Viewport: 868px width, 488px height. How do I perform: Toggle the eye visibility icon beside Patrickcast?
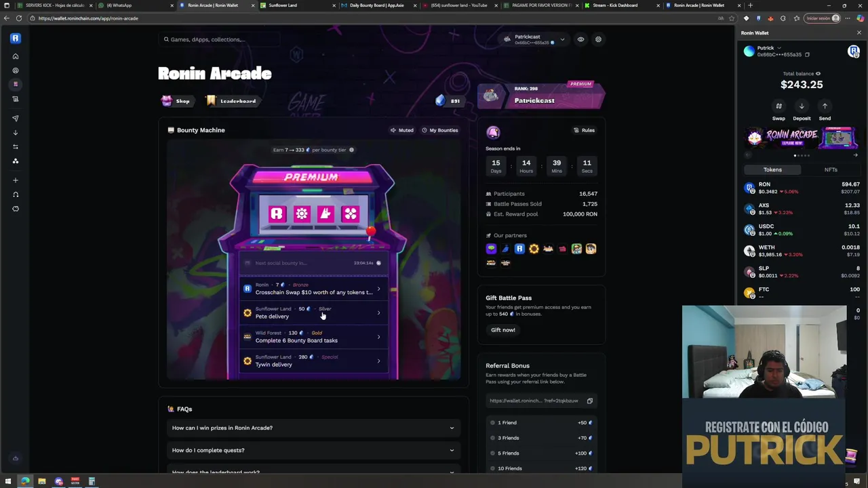(x=580, y=39)
